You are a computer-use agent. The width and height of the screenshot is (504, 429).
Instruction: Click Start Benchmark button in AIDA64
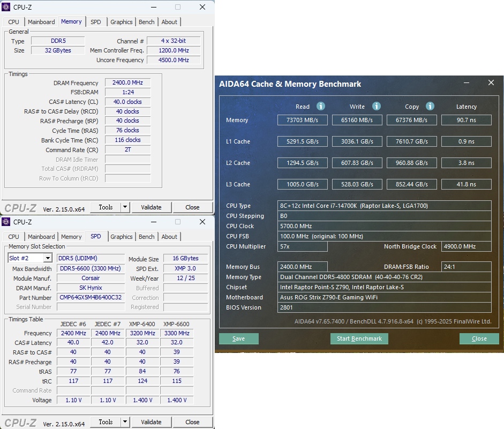click(359, 338)
